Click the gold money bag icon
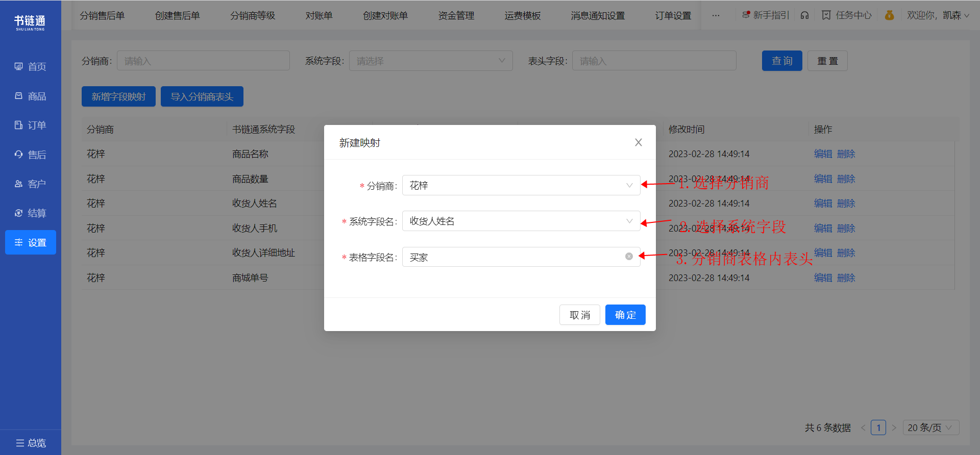 (x=890, y=15)
